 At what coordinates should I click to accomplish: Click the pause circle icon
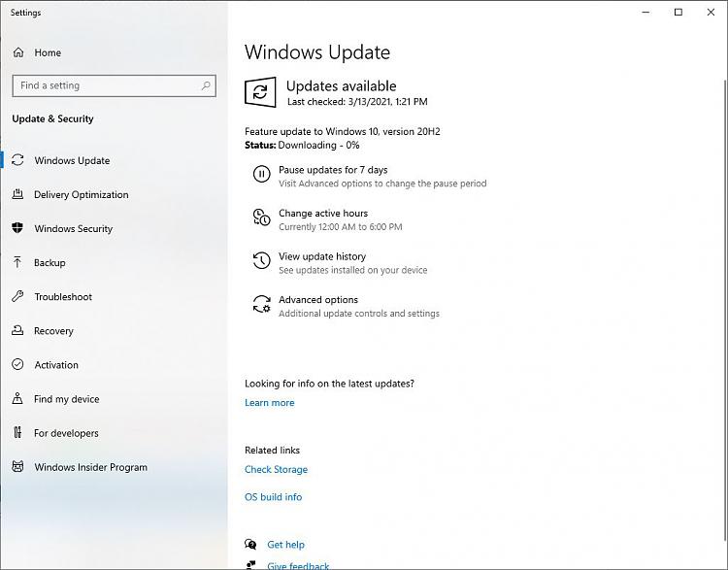click(261, 174)
